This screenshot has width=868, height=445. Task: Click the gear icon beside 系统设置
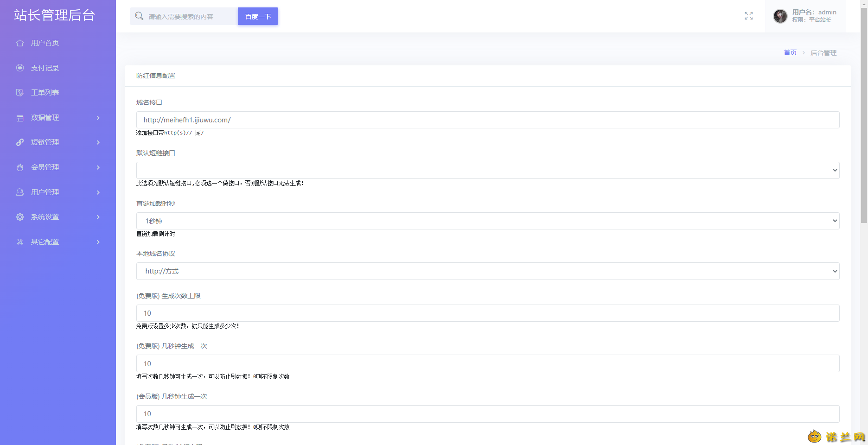coord(20,217)
